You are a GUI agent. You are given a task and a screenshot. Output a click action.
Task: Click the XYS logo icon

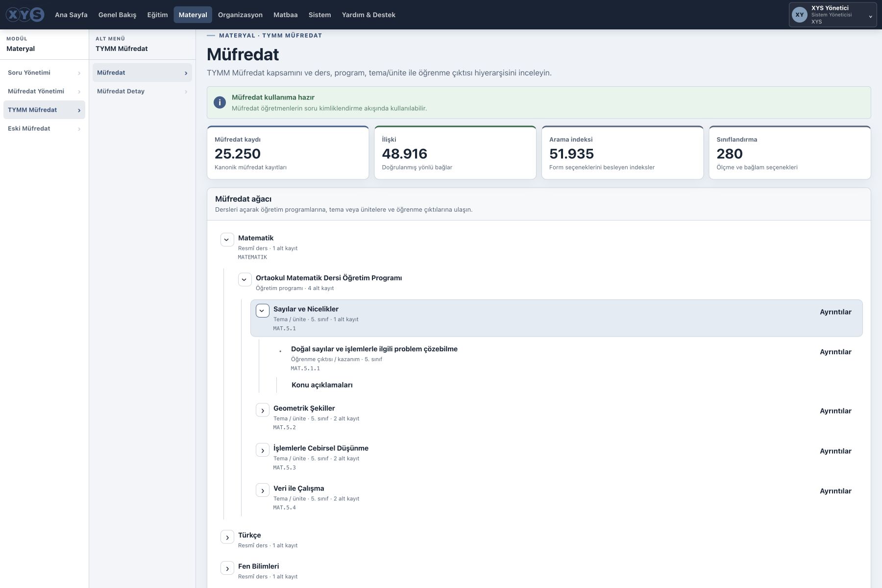[25, 15]
